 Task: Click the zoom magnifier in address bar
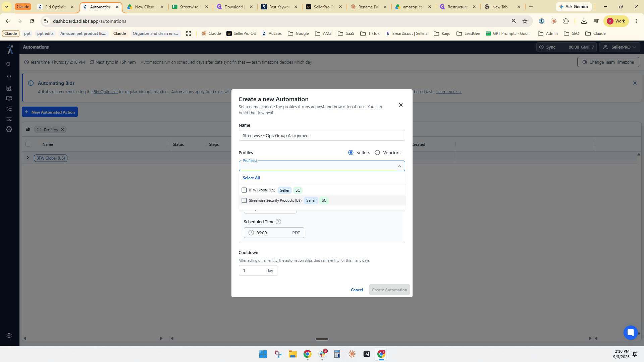coord(514,21)
